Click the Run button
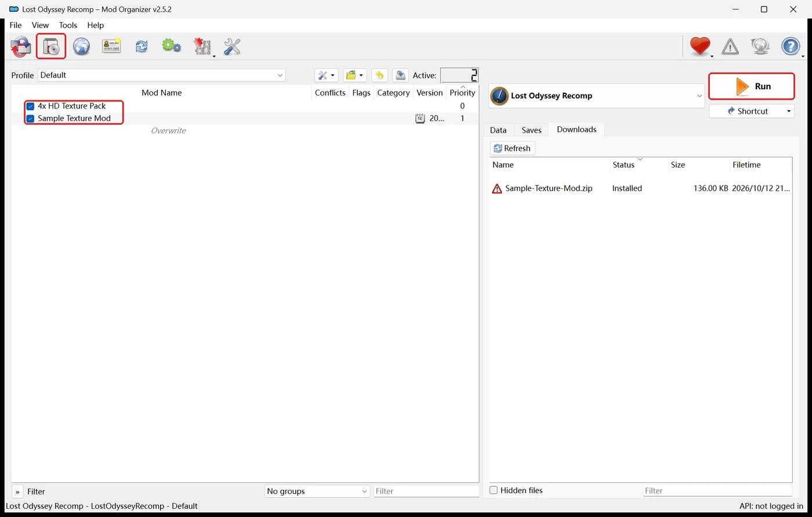Image resolution: width=812 pixels, height=517 pixels. pos(752,86)
